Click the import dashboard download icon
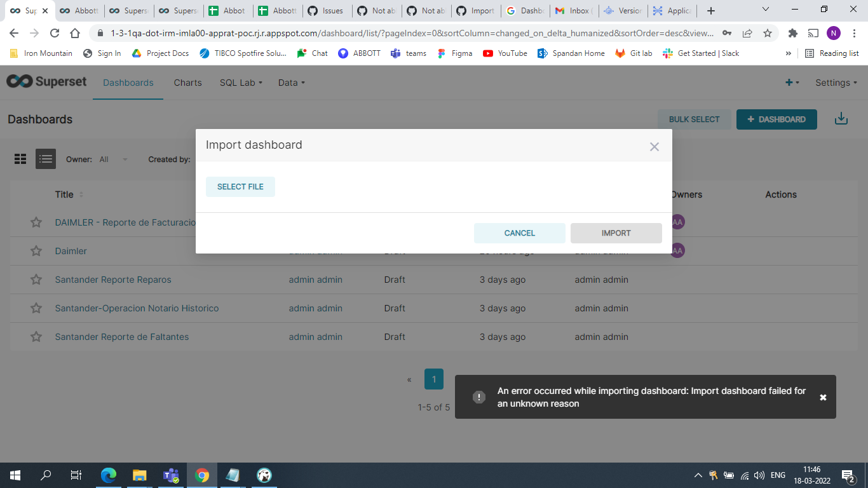The height and width of the screenshot is (488, 868). coord(841,119)
